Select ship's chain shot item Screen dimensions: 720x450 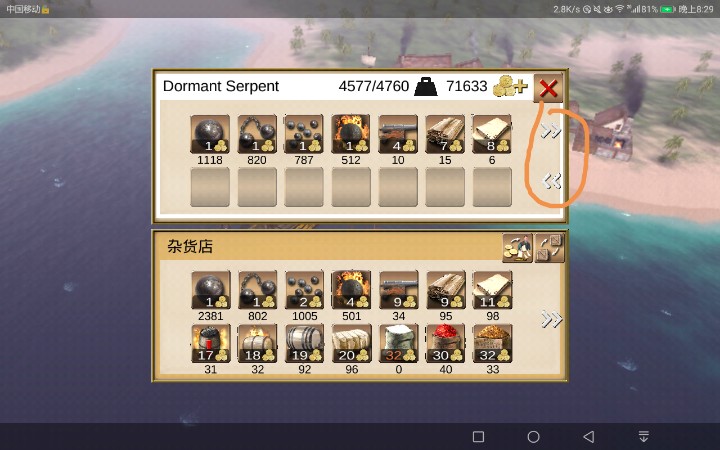click(257, 134)
